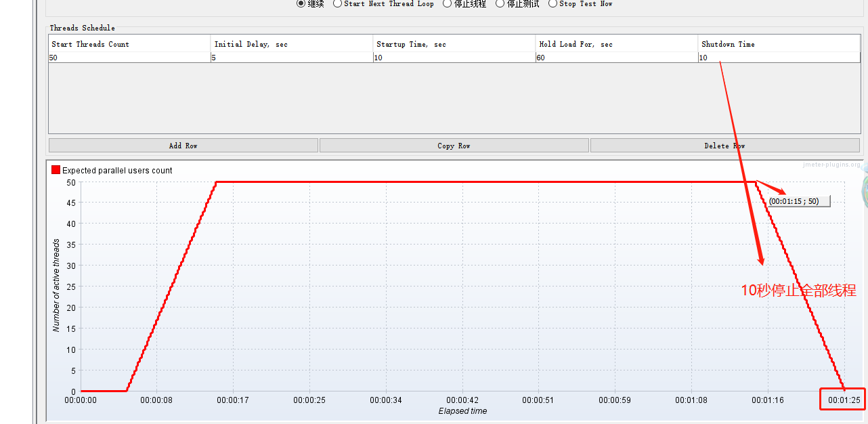The width and height of the screenshot is (868, 424).
Task: Open jmeter-plugins.org link in chart corner
Action: (831, 165)
